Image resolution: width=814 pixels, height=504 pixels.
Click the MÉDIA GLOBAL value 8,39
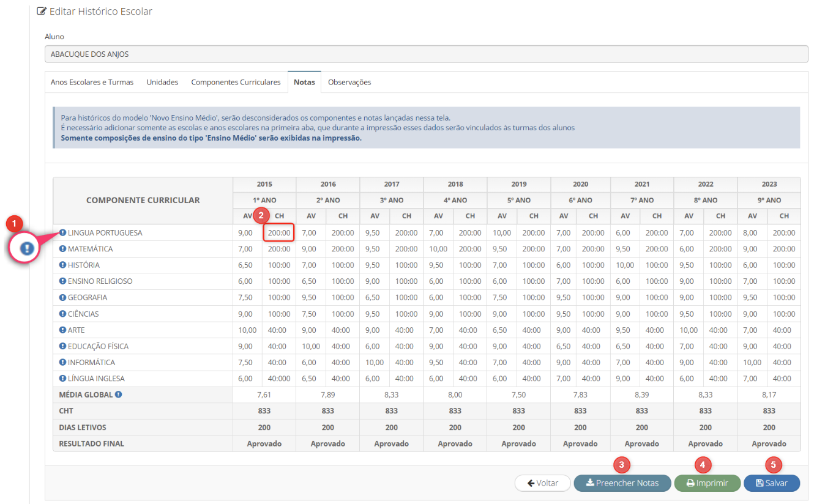(642, 395)
